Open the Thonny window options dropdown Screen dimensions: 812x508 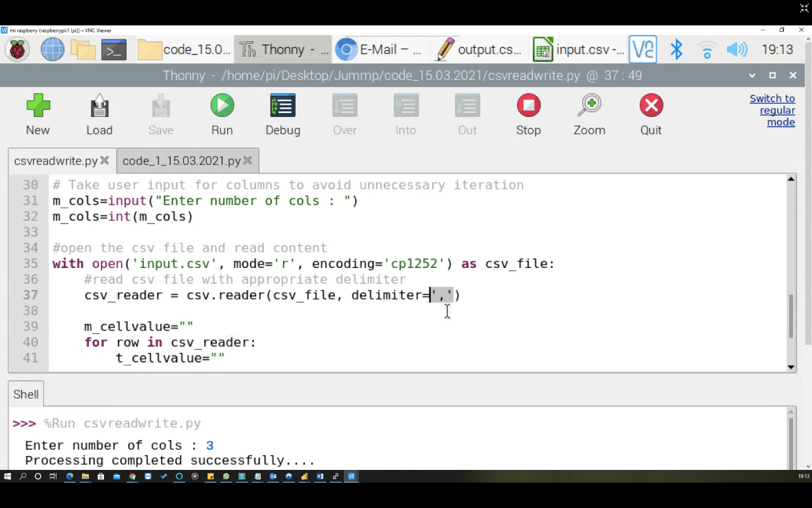point(752,75)
